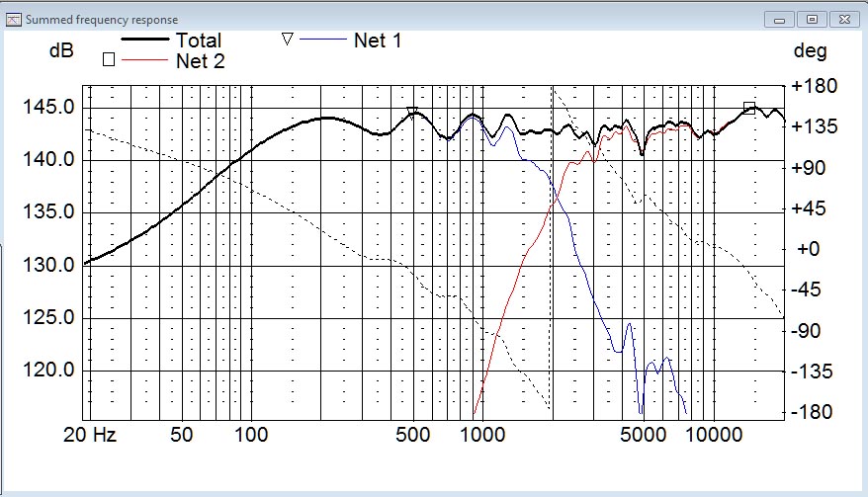Close the Summed frequency response window
The image size is (868, 497).
[x=844, y=20]
